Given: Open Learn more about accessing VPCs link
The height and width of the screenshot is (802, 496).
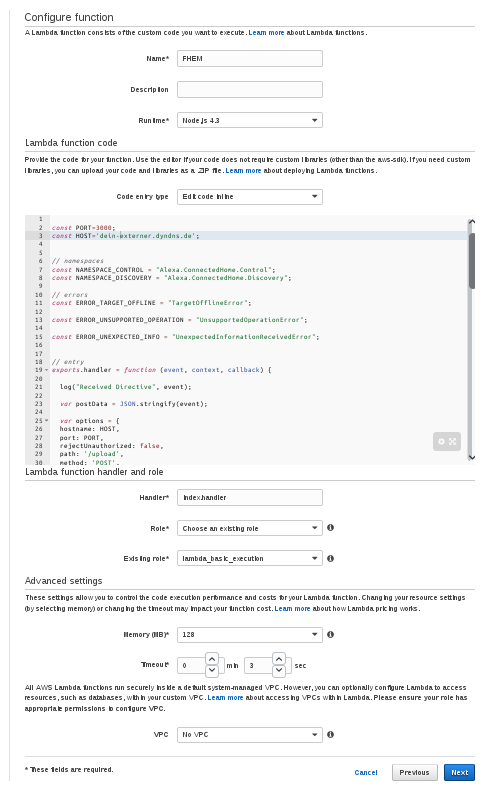Looking at the screenshot, I should tap(225, 697).
